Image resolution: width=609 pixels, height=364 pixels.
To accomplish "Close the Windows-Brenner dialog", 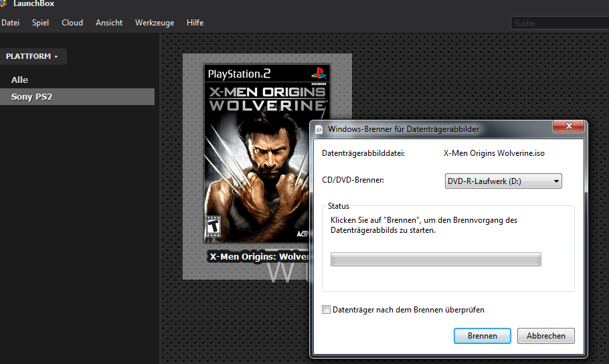I will (569, 126).
